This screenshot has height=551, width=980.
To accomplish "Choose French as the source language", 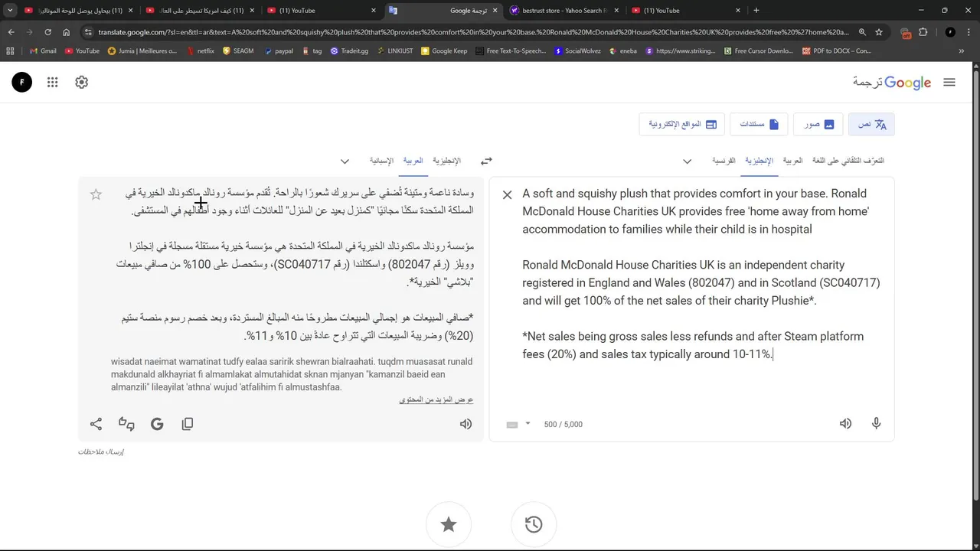I will tap(724, 161).
